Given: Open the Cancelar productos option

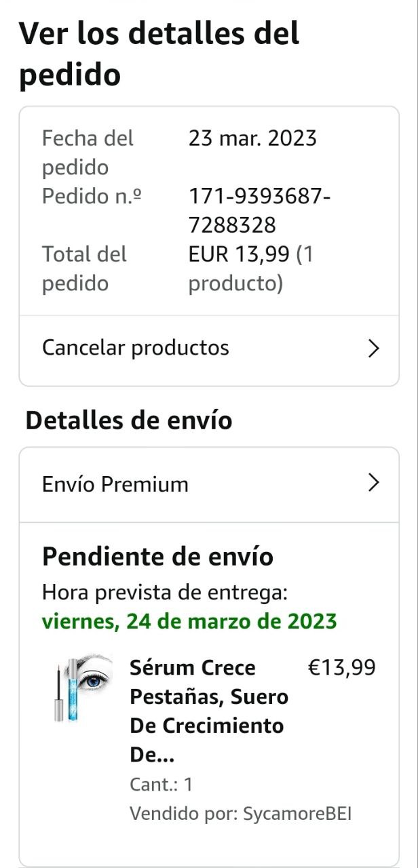Looking at the screenshot, I should tap(136, 348).
